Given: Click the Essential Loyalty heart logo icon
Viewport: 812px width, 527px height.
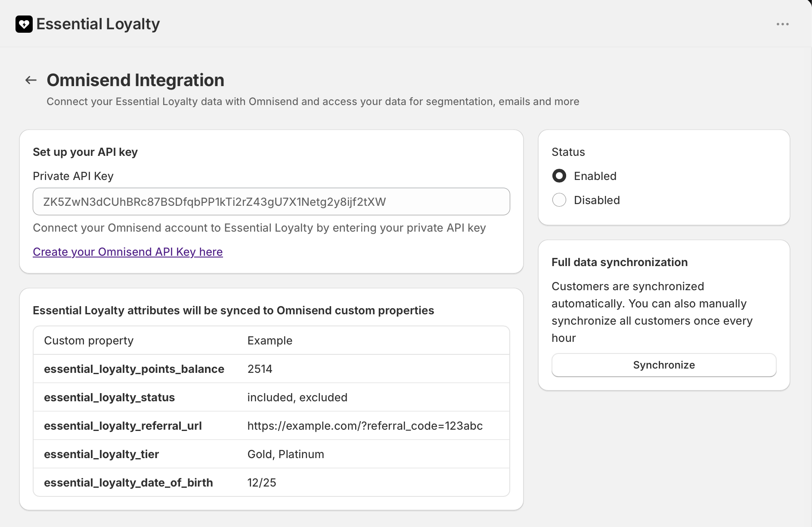Looking at the screenshot, I should pyautogui.click(x=24, y=24).
